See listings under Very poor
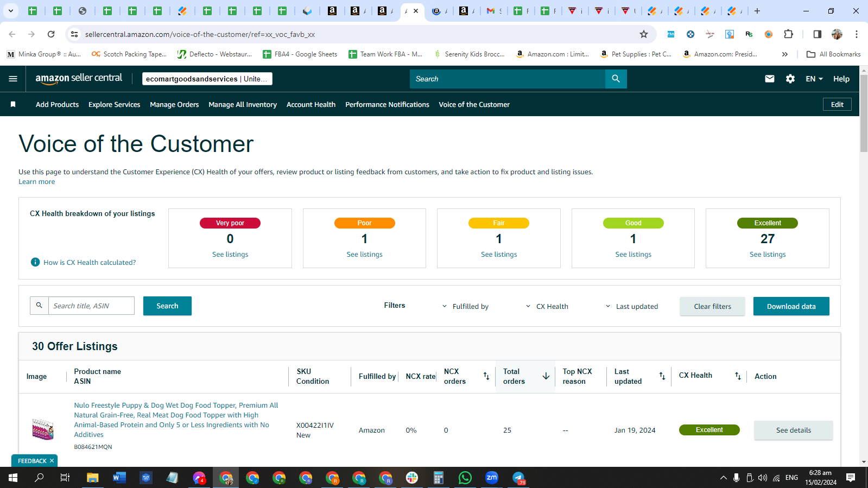This screenshot has height=488, width=868. coord(230,254)
